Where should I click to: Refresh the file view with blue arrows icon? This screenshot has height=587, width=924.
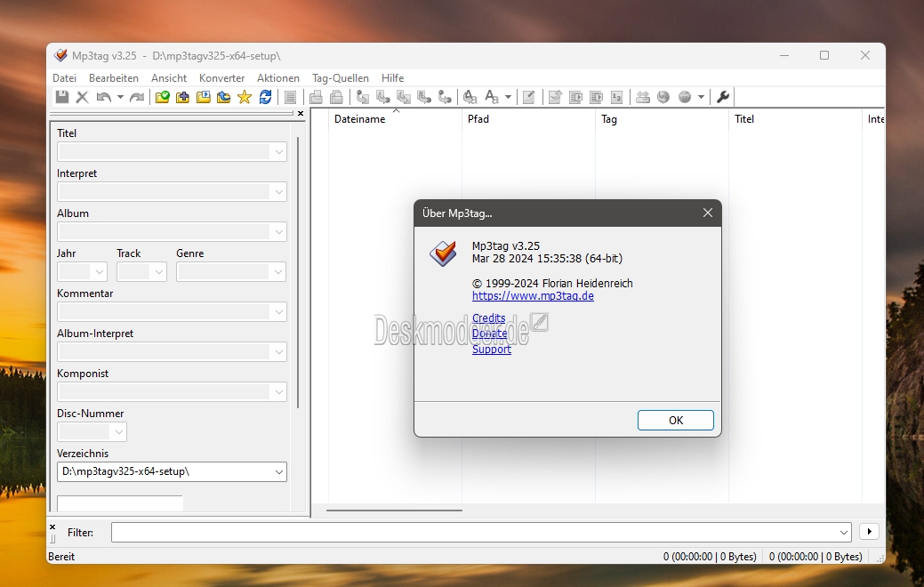265,97
